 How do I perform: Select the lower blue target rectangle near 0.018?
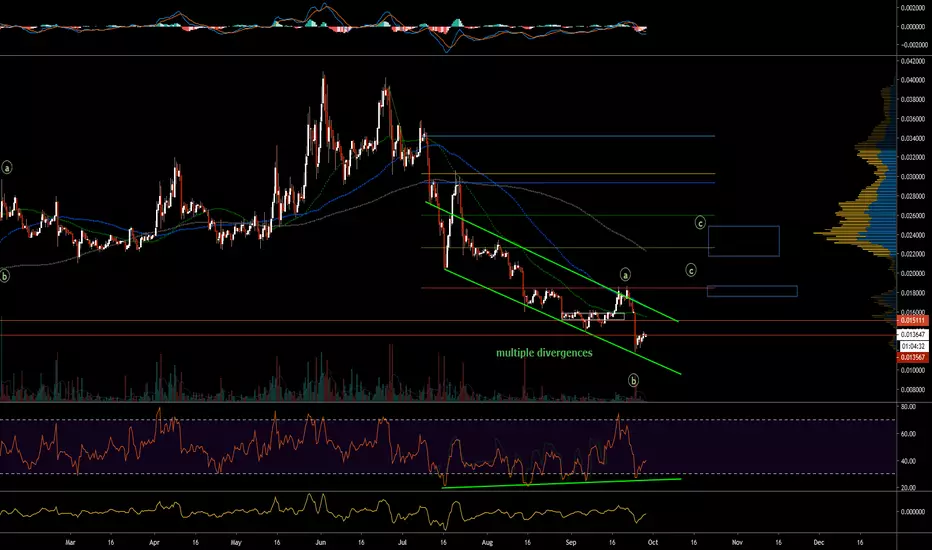coord(752,291)
